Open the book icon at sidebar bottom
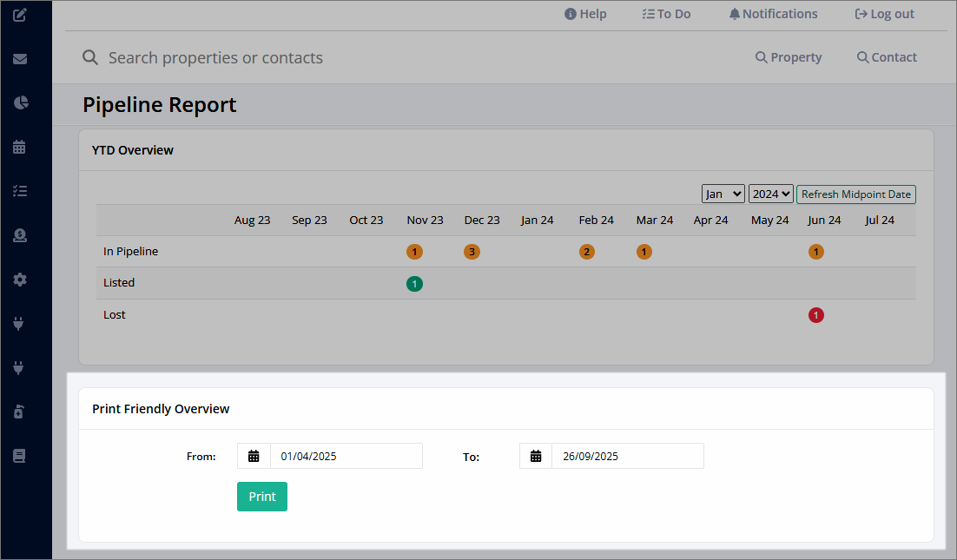 click(19, 456)
